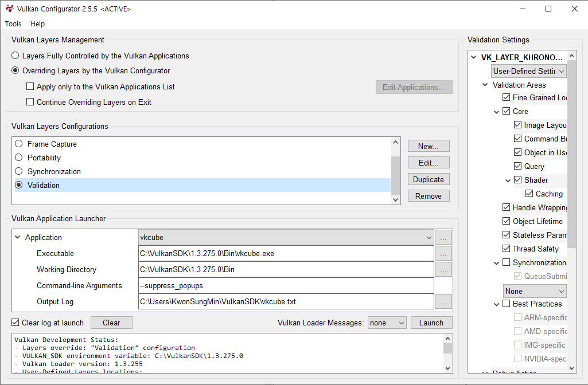588x385 pixels.
Task: Open the Tools menu
Action: [13, 23]
